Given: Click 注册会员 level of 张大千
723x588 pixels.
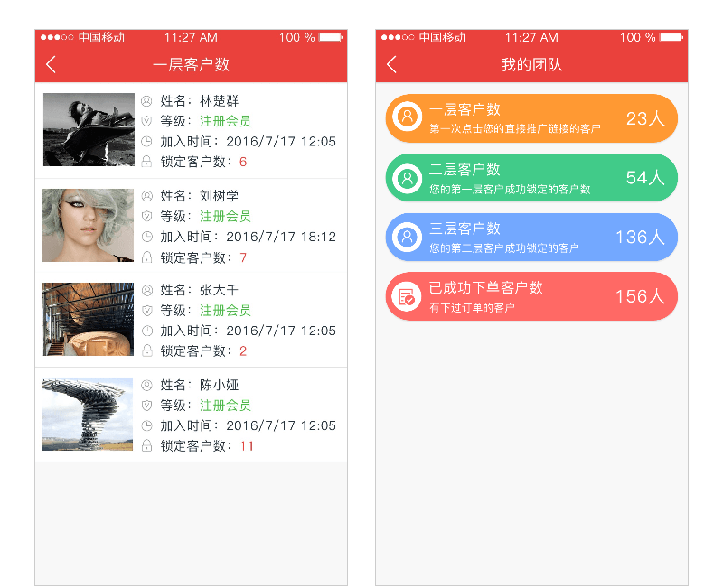Looking at the screenshot, I should click(225, 311).
